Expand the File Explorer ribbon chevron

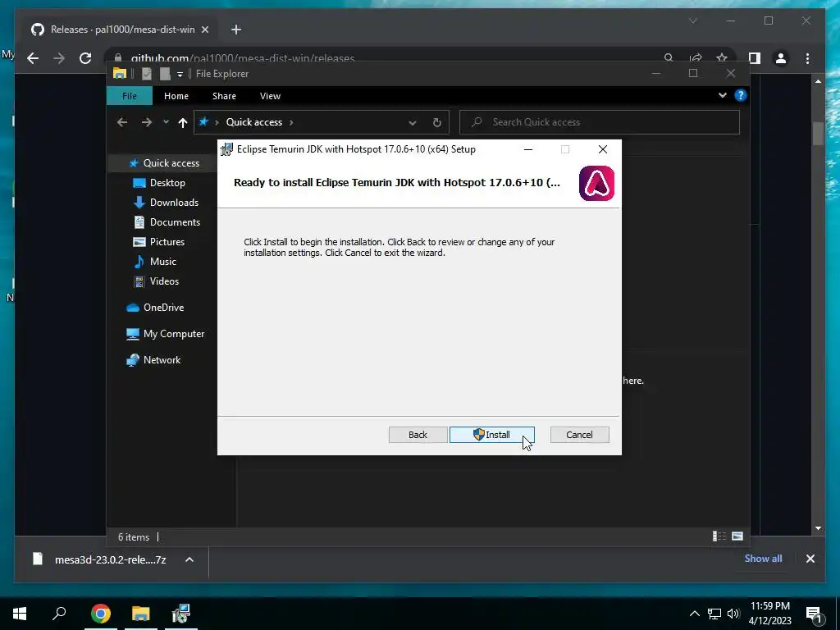[x=722, y=95]
